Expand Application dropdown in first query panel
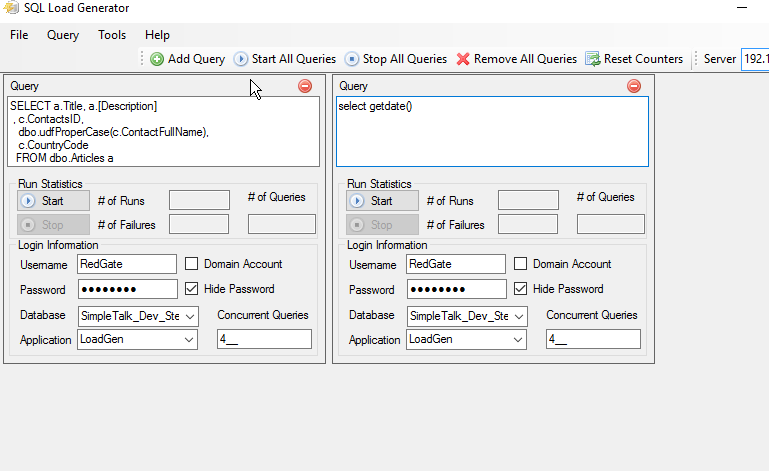 pos(189,340)
